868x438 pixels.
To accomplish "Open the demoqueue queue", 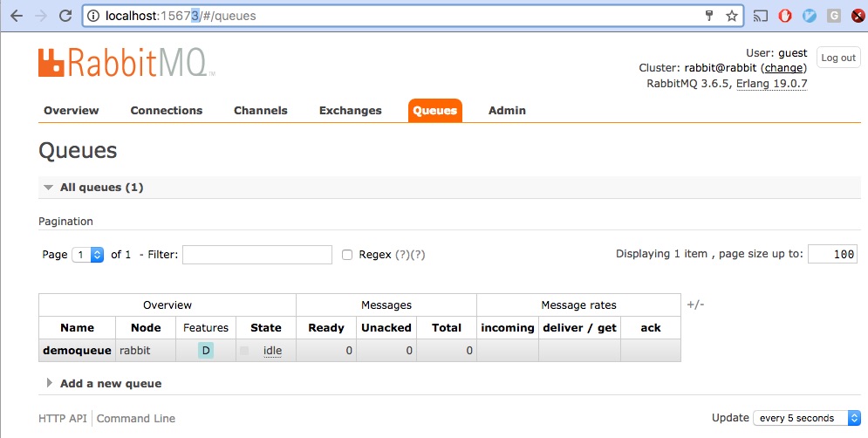I will (x=77, y=351).
